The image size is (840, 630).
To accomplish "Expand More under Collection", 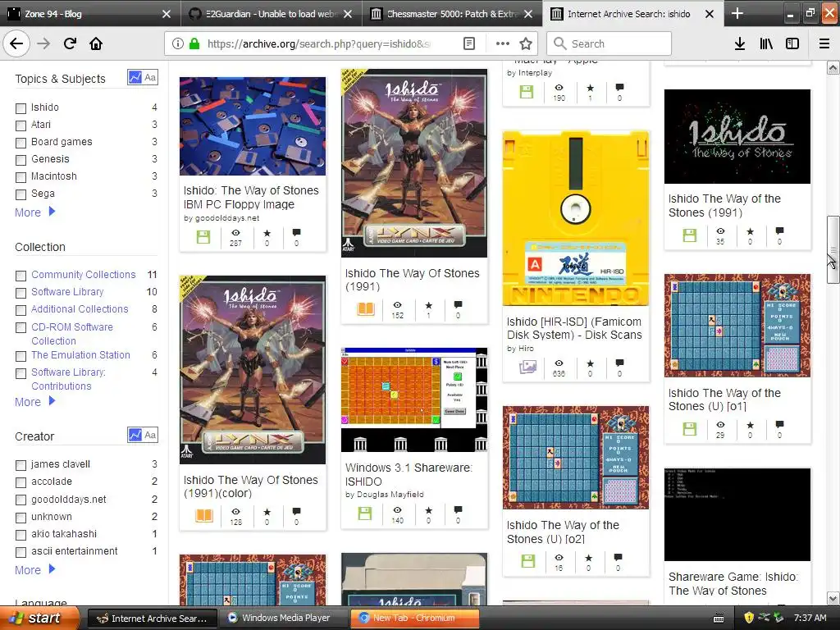I will pyautogui.click(x=34, y=402).
